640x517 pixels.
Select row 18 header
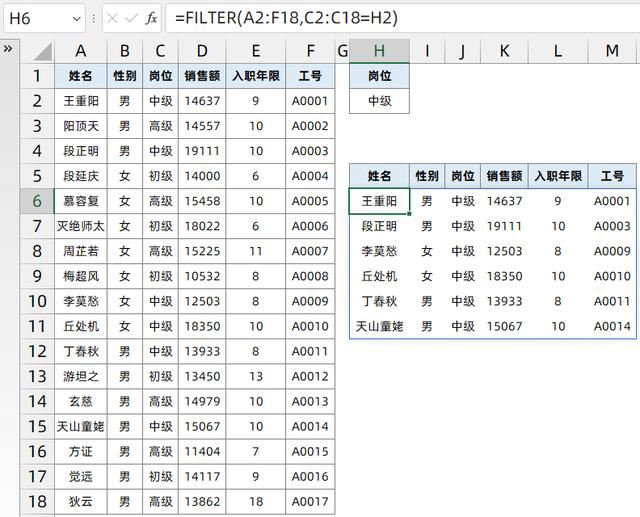[37, 502]
